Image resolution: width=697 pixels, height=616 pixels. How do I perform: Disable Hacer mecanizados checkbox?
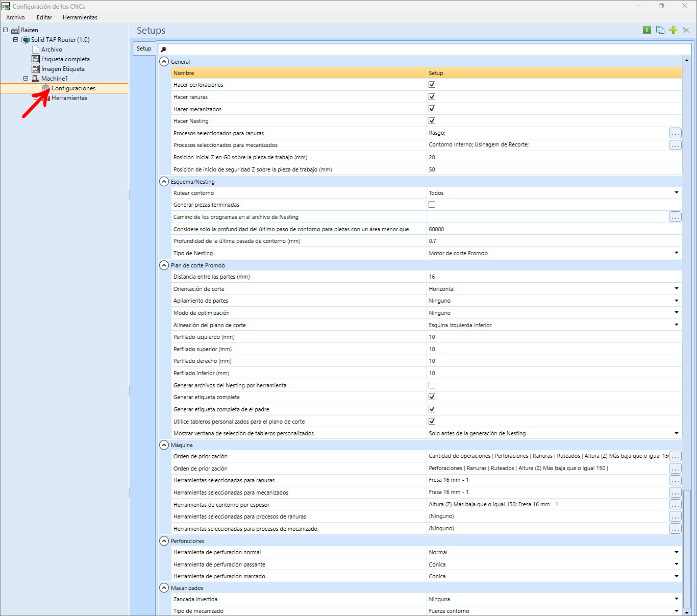tap(432, 109)
